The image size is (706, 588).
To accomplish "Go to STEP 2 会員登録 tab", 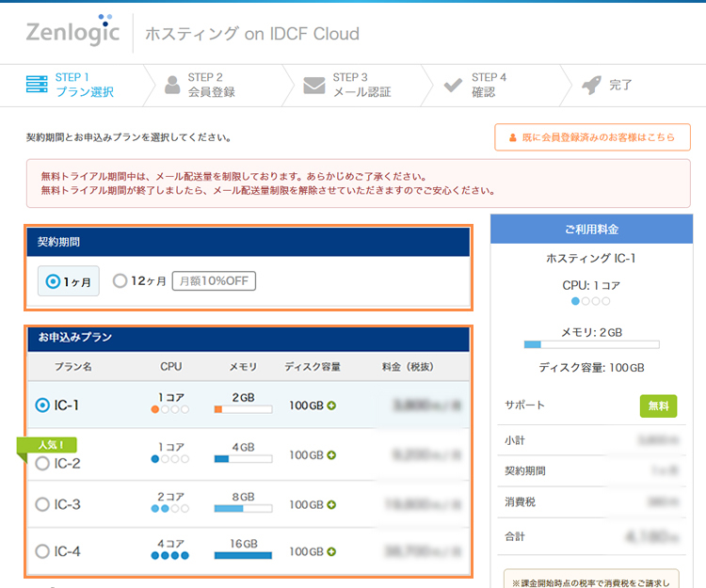I will pyautogui.click(x=211, y=85).
